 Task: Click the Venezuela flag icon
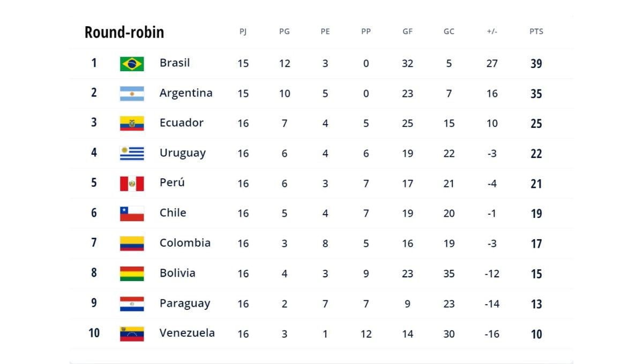[x=132, y=334]
